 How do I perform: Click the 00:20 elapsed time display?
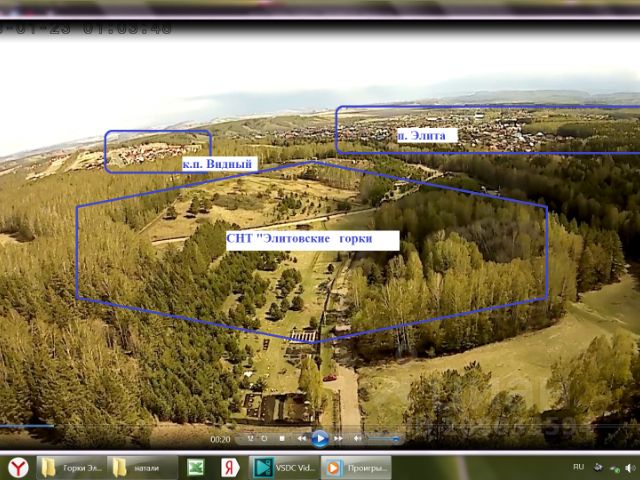(x=220, y=439)
